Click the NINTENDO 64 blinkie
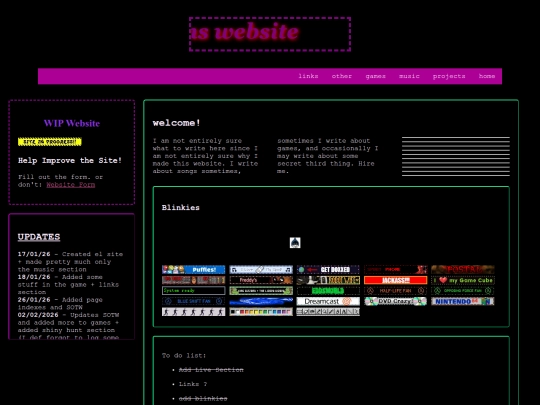The width and height of the screenshot is (540, 405). (x=463, y=301)
